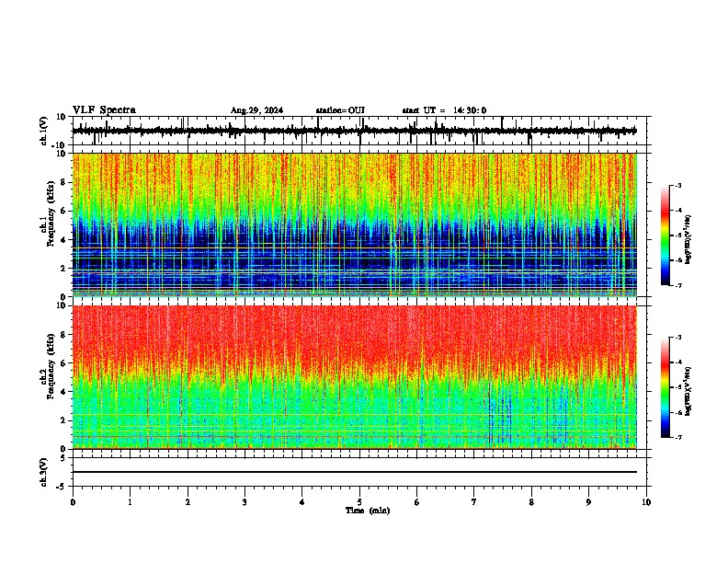Screen dimensions: 728x563
Task: Click the "5" tick on time axis
Action: (359, 502)
